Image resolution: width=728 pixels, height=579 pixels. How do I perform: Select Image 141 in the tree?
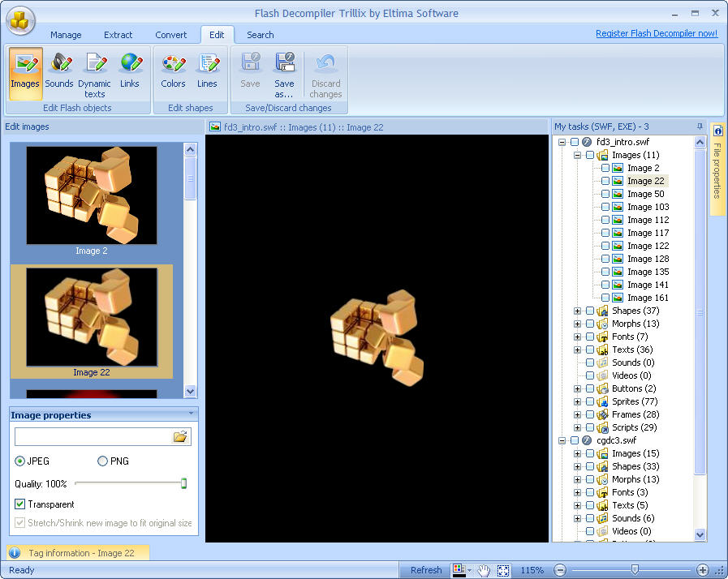click(x=648, y=285)
